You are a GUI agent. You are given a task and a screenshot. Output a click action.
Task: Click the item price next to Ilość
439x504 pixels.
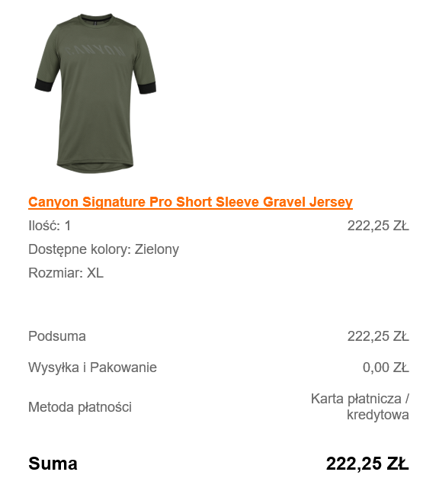click(378, 226)
